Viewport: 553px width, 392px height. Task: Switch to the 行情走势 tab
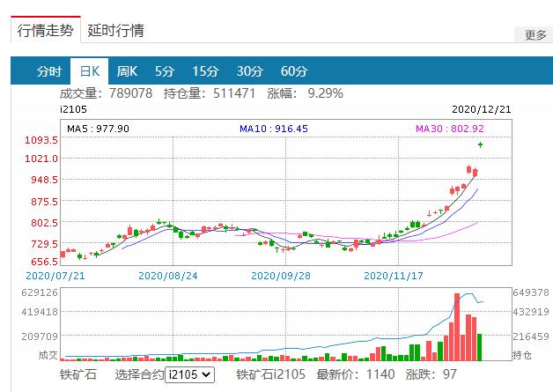pyautogui.click(x=46, y=31)
